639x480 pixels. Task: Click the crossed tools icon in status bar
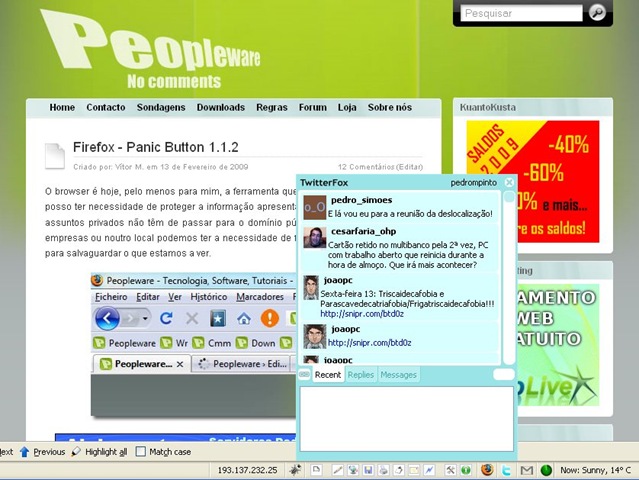click(x=450, y=470)
